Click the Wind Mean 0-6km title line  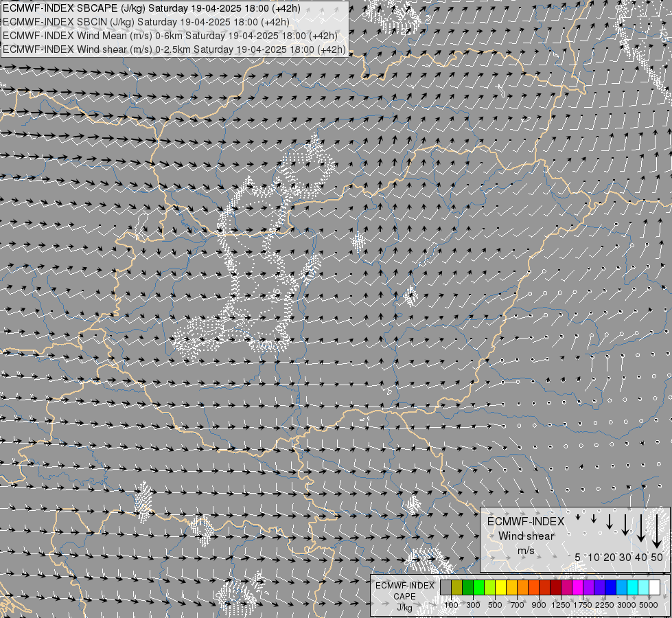click(x=170, y=36)
